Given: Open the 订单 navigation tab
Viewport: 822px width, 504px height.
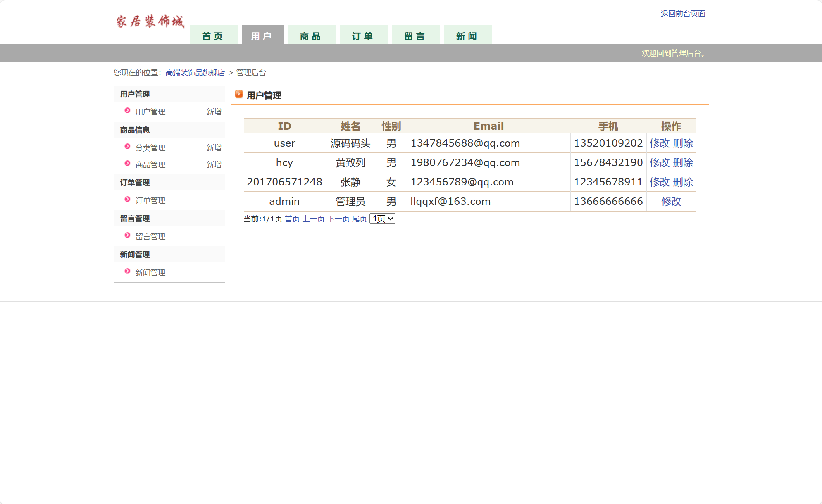Looking at the screenshot, I should pos(363,36).
